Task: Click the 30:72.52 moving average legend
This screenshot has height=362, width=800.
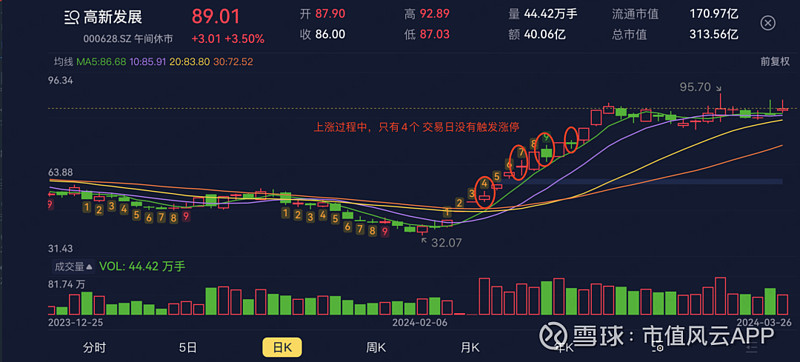Action: tap(233, 62)
